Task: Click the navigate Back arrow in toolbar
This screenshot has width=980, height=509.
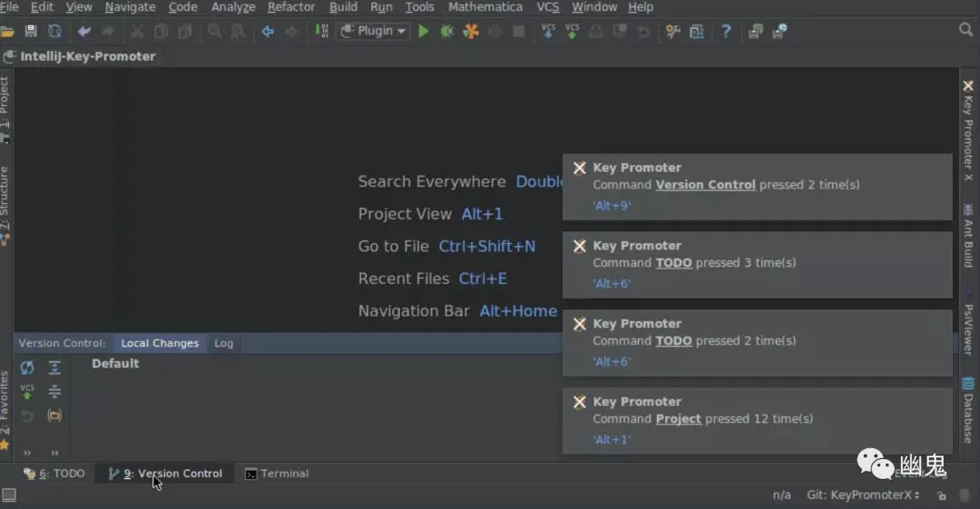Action: pos(268,31)
